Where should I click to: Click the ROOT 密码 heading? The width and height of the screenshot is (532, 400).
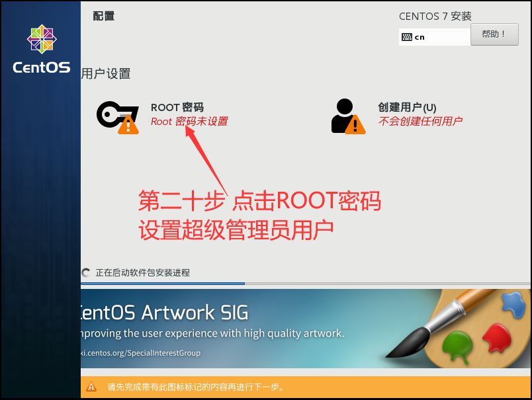[177, 107]
